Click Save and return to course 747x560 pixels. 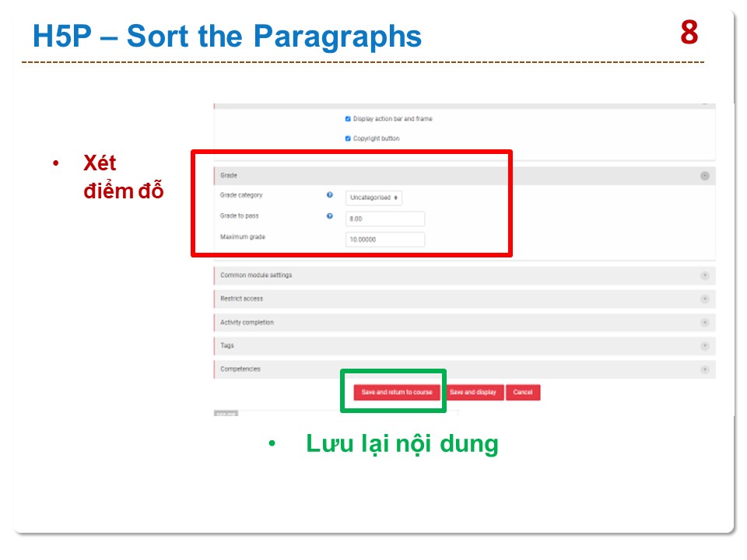(x=396, y=393)
